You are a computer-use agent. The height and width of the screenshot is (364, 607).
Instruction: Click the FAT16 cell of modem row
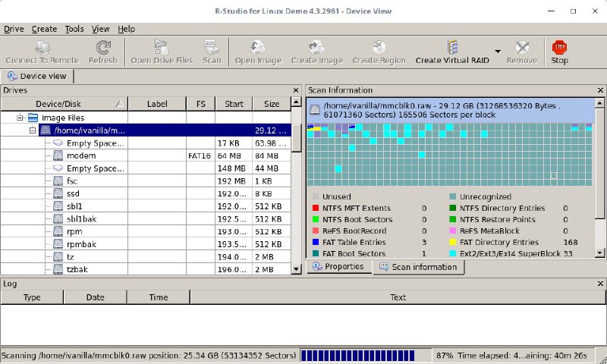coord(200,155)
